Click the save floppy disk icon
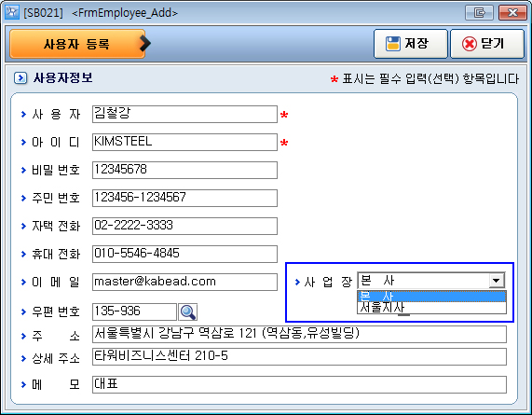Image resolution: width=532 pixels, height=415 pixels. [x=393, y=44]
